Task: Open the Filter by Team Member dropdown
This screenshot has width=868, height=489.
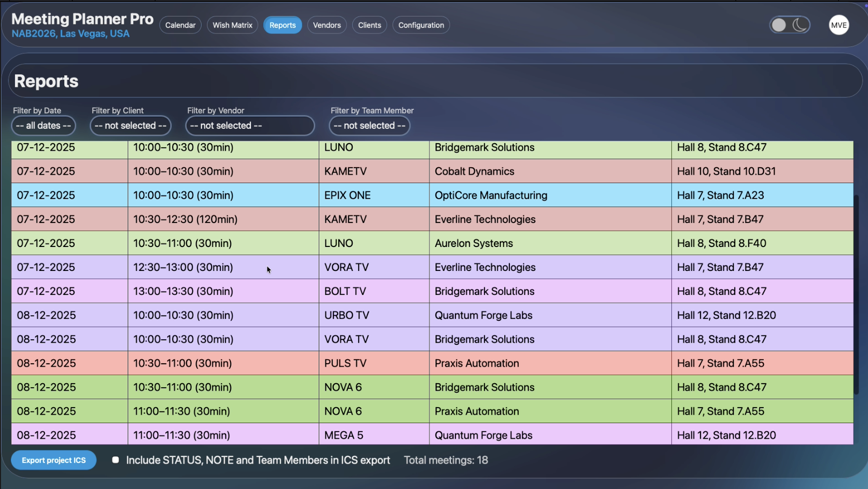Action: (x=370, y=126)
